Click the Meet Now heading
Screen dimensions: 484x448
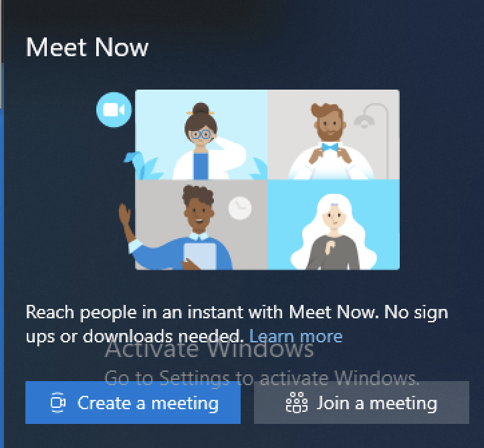(x=87, y=47)
